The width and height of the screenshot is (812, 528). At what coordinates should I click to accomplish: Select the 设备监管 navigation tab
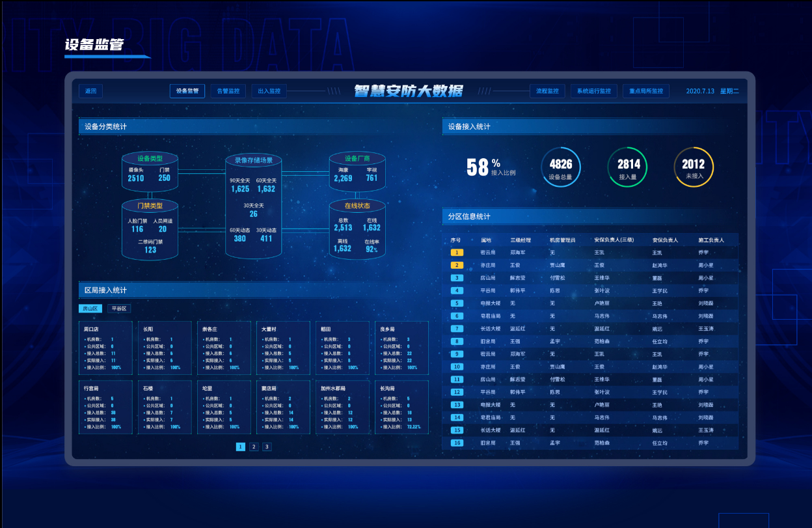187,91
